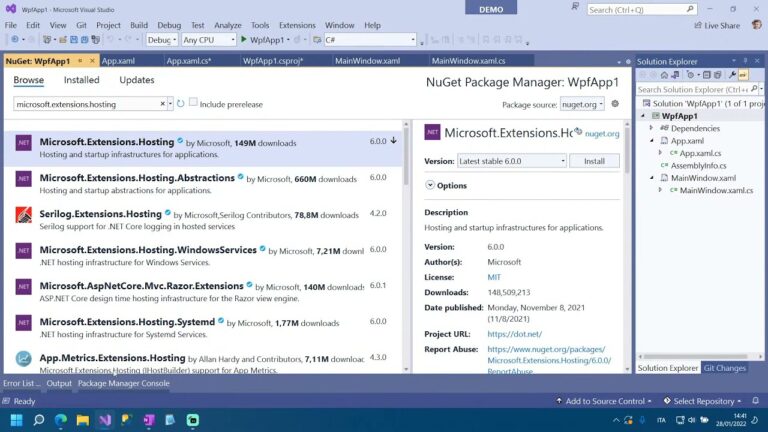Open the Extensions menu

297,25
